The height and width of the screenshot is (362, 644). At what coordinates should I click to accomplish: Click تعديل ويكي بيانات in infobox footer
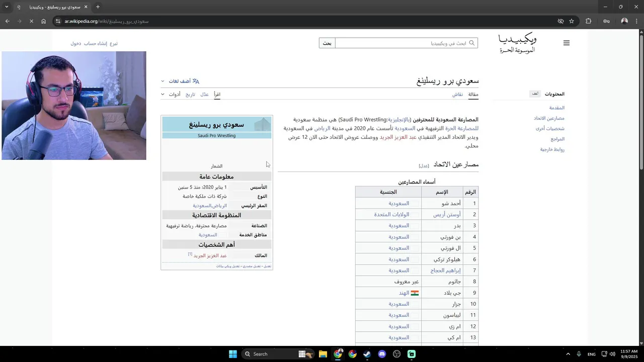pyautogui.click(x=227, y=266)
